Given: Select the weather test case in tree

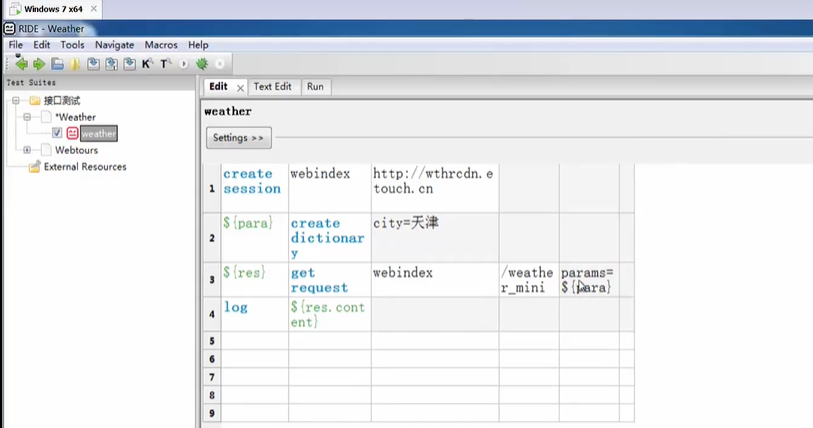Looking at the screenshot, I should point(99,133).
